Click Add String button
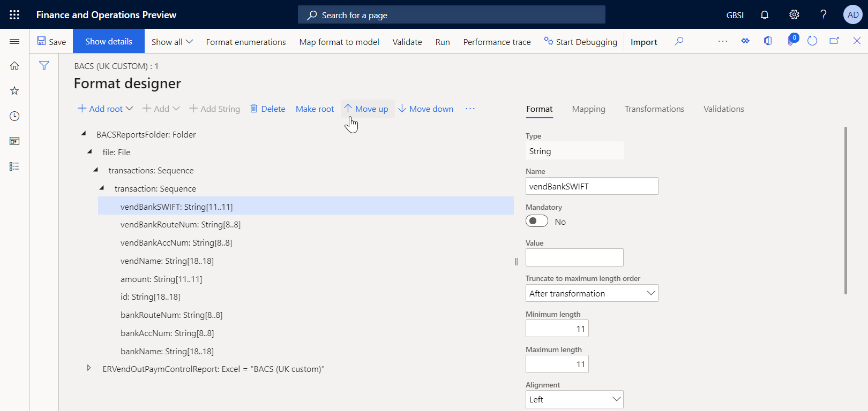This screenshot has height=411, width=868. click(214, 109)
